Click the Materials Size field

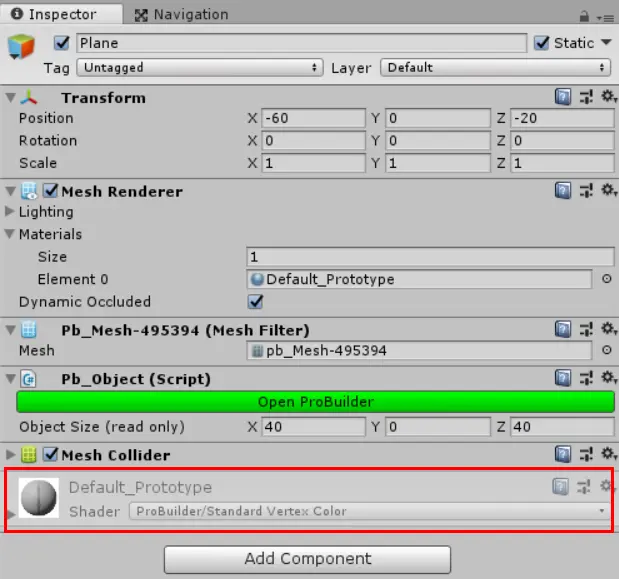click(x=430, y=257)
